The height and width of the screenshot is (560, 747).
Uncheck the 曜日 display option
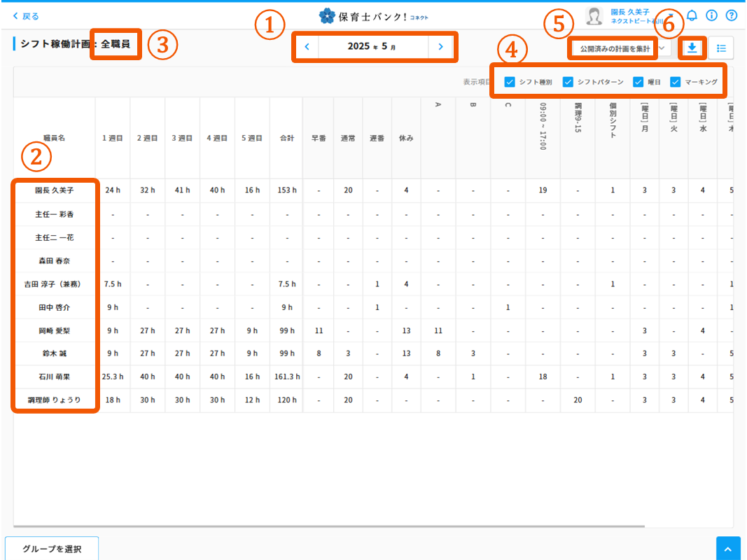pyautogui.click(x=637, y=81)
